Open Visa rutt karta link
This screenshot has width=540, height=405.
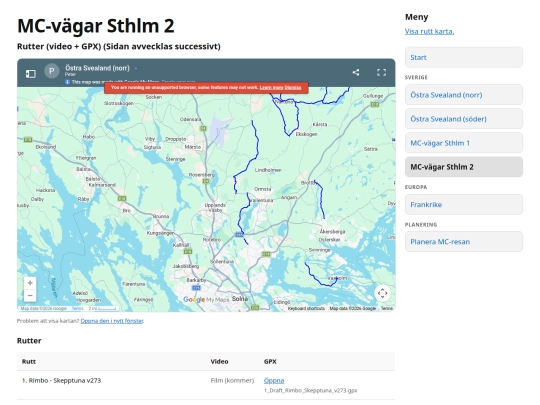pos(429,31)
